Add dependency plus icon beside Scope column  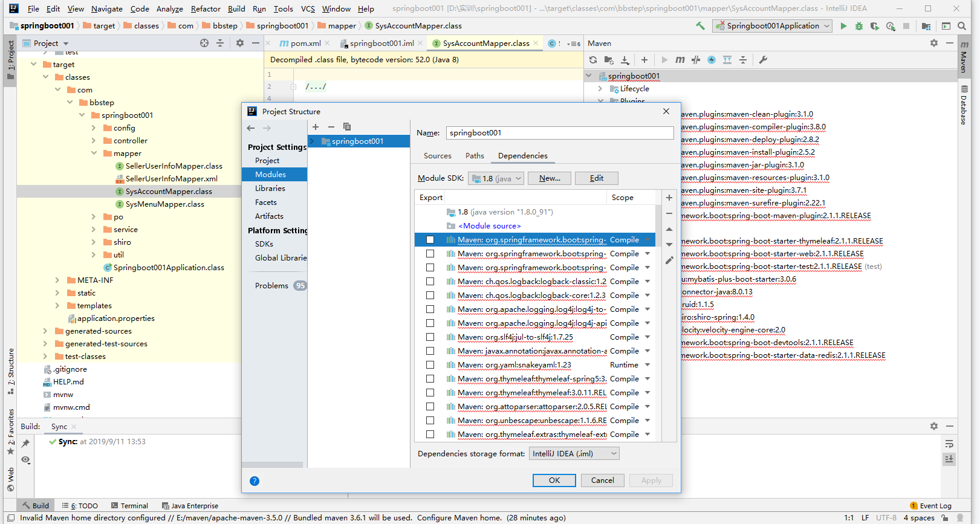tap(669, 198)
